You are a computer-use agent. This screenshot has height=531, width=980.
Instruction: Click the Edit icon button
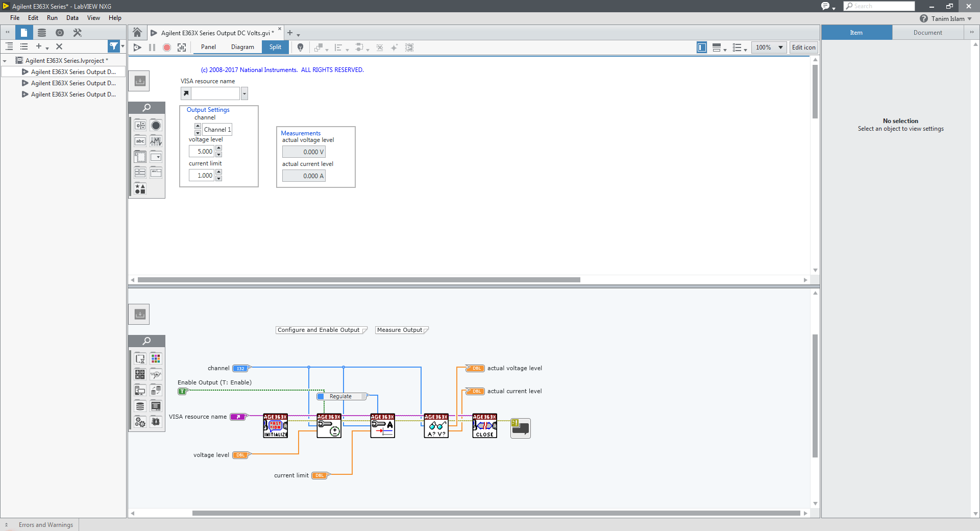804,47
